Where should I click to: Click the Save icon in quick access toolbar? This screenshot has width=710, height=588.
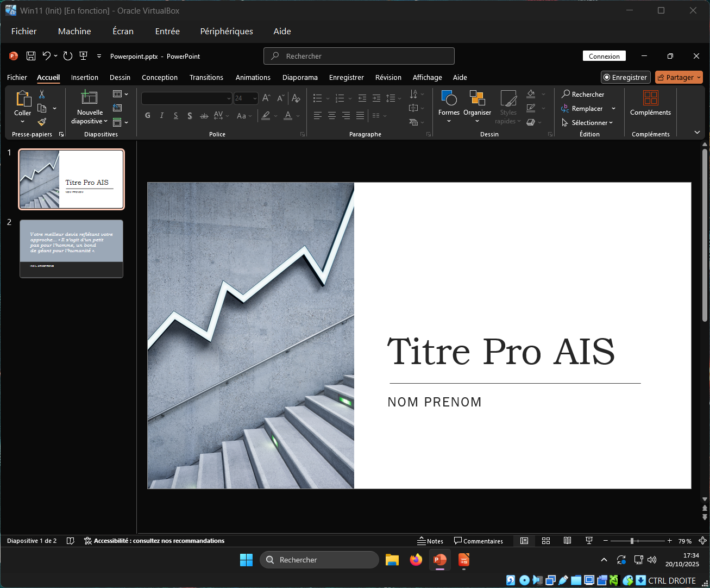(31, 56)
